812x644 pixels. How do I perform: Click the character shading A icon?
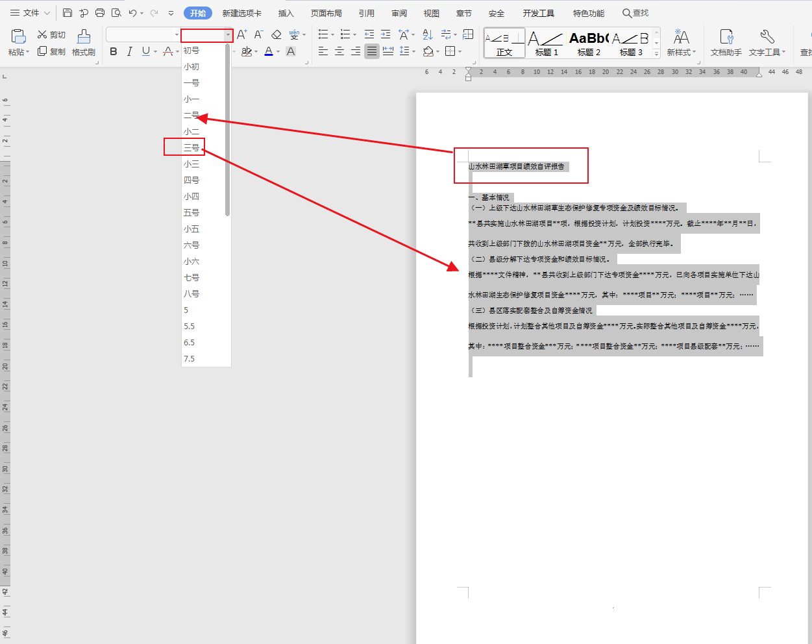pyautogui.click(x=291, y=51)
